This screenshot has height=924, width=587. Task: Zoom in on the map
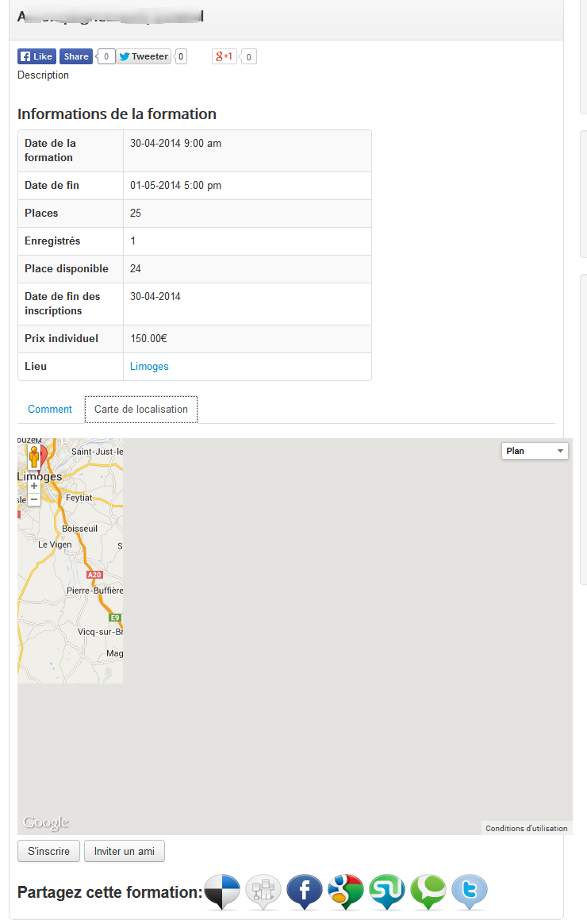click(34, 486)
